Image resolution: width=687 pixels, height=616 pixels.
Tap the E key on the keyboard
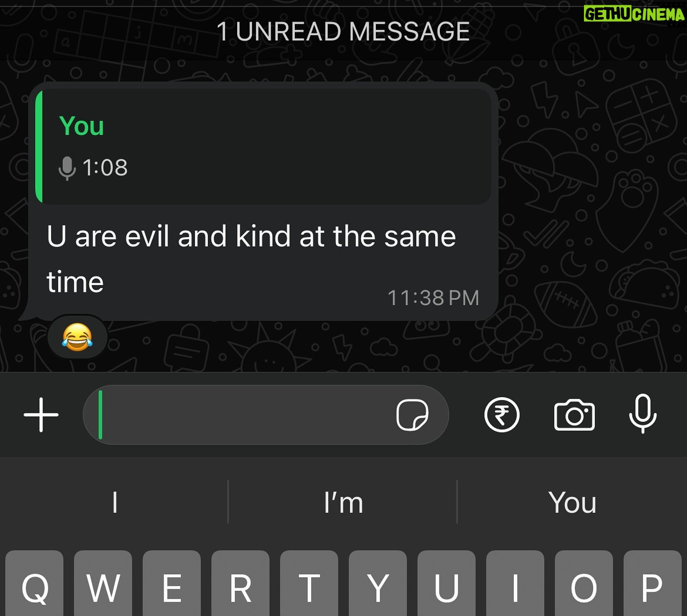[x=172, y=584]
